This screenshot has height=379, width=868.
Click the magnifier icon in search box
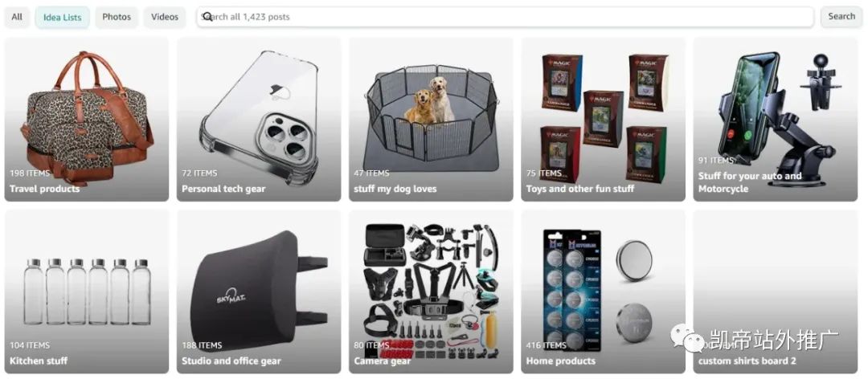coord(207,17)
